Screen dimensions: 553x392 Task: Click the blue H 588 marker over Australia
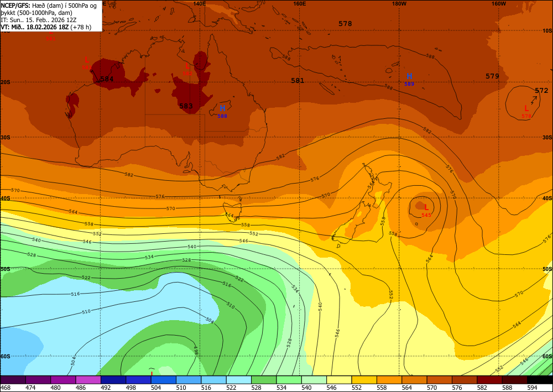coord(222,111)
